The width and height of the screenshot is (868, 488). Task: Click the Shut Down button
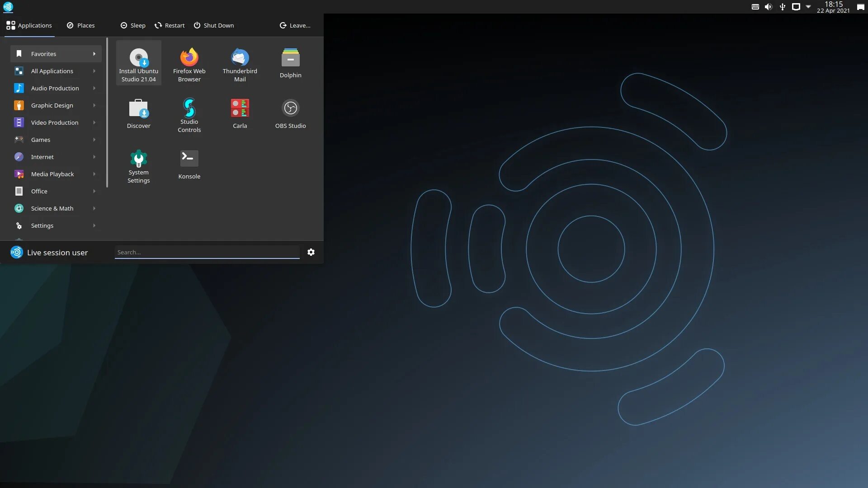tap(214, 25)
